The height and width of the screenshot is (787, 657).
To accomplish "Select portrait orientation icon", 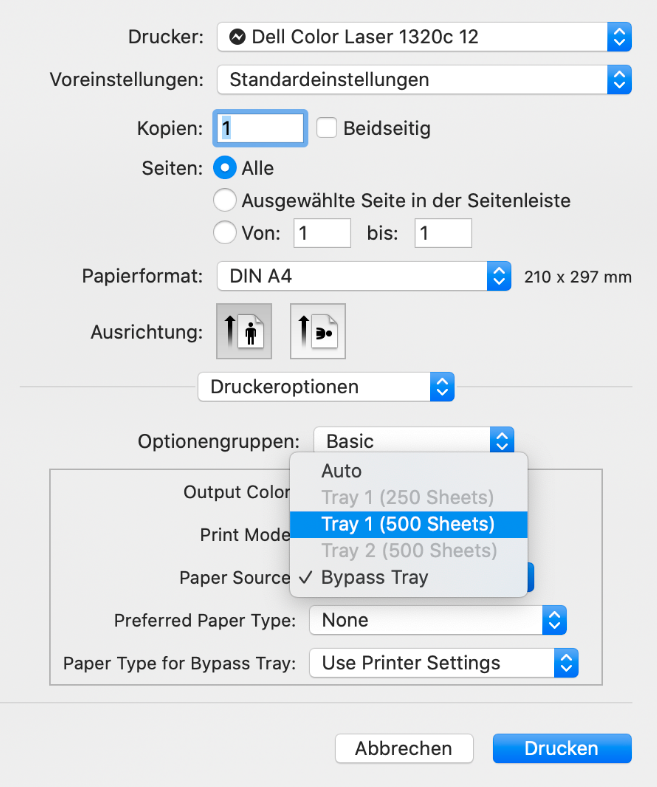I will pyautogui.click(x=244, y=331).
